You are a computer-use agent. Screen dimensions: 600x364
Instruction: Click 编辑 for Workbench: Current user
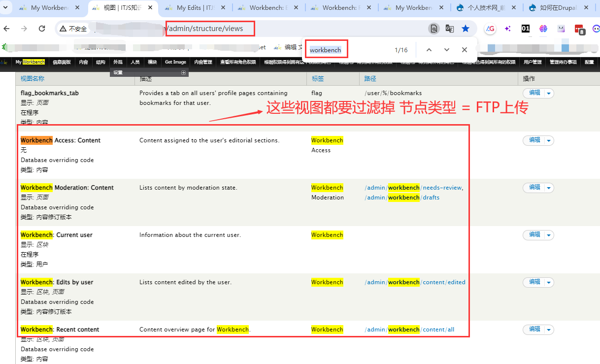(x=534, y=234)
